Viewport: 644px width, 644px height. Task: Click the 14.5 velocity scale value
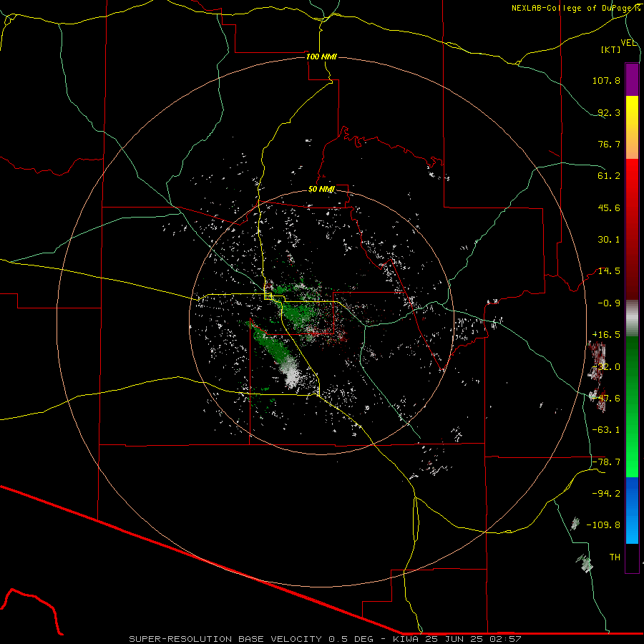[609, 271]
